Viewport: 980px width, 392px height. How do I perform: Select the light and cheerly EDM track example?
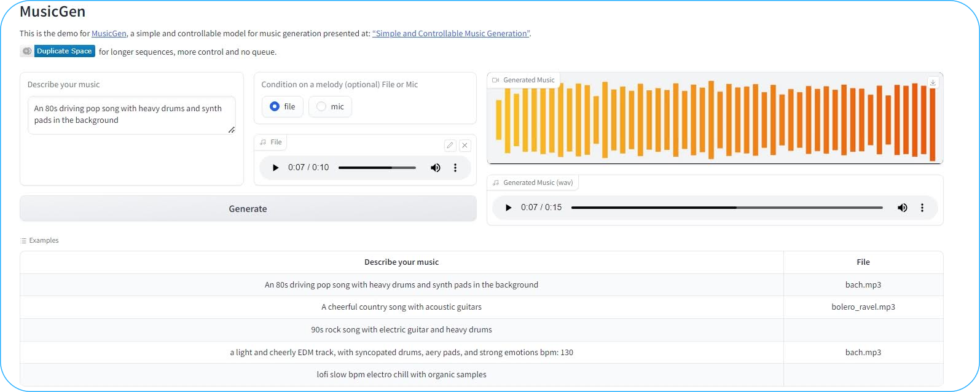pyautogui.click(x=401, y=353)
